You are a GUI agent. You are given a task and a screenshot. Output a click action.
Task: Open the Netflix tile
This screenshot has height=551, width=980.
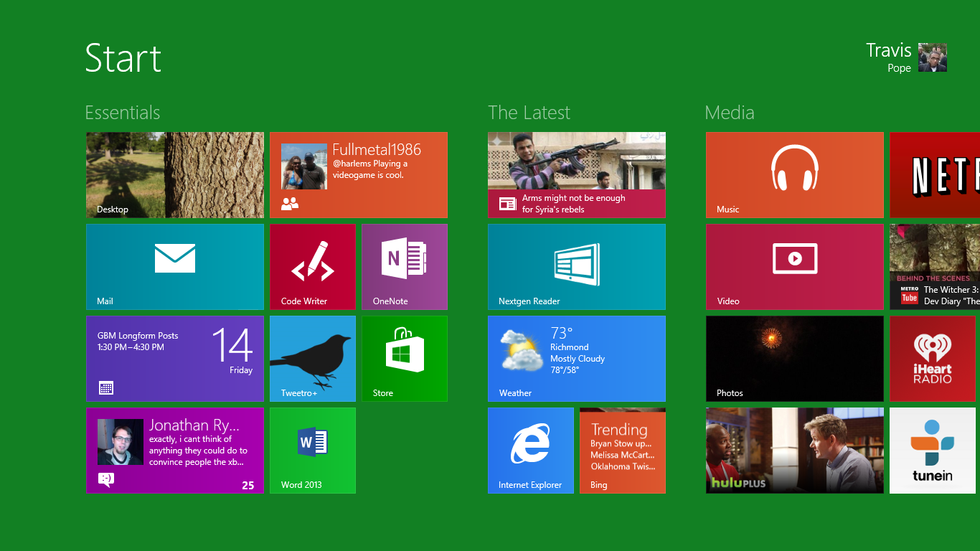pyautogui.click(x=935, y=175)
